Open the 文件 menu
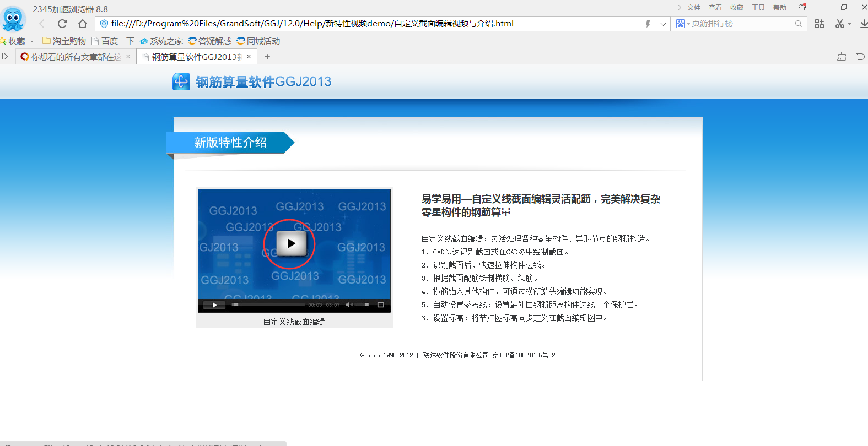This screenshot has width=868, height=446. 694,8
